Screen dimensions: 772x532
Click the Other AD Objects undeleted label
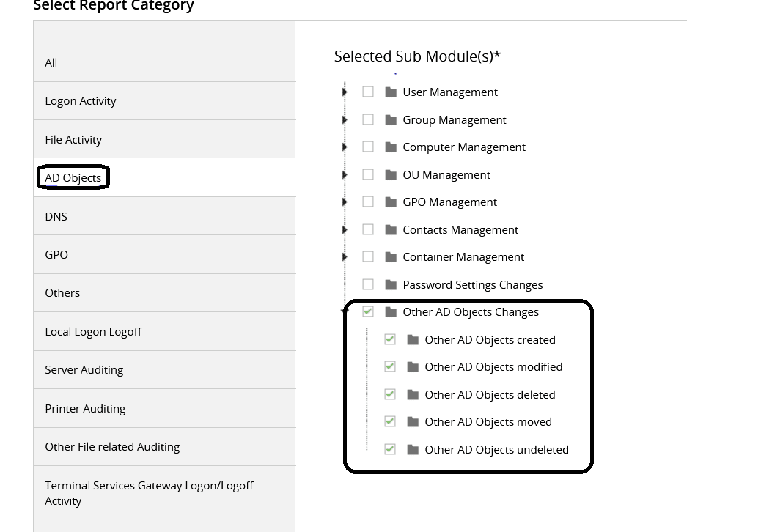[x=496, y=449]
